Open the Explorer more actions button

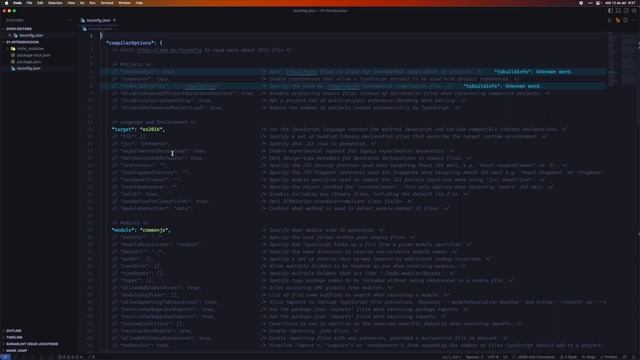pyautogui.click(x=70, y=20)
